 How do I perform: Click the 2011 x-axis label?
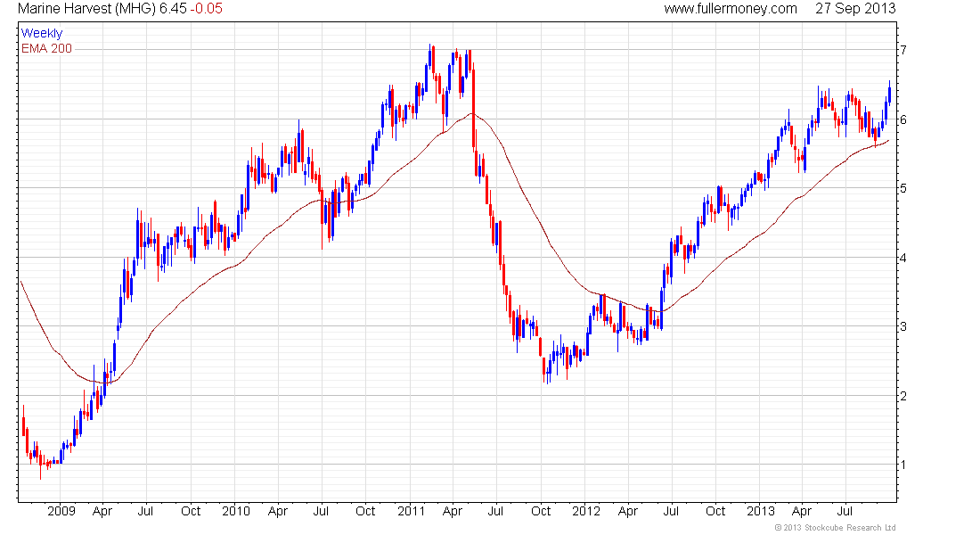[x=412, y=511]
